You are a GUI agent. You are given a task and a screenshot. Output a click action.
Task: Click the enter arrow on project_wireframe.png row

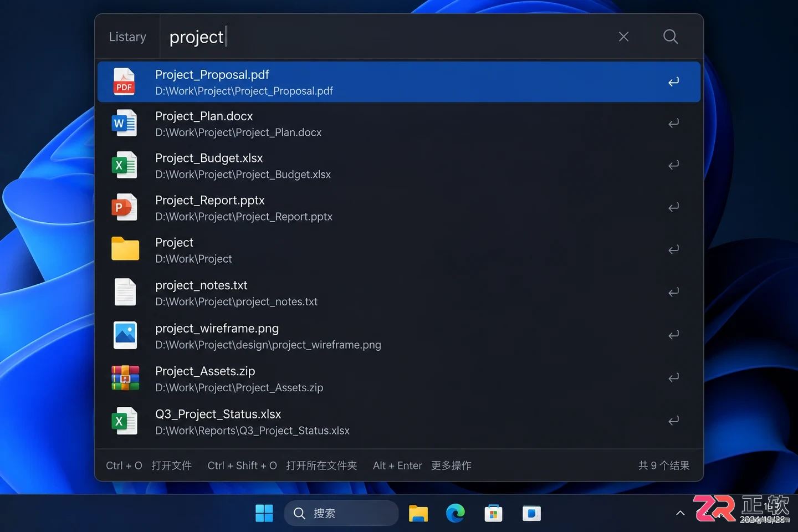click(673, 335)
